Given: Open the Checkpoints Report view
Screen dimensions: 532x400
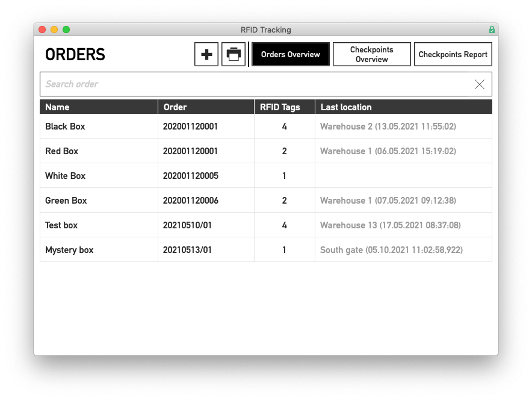Looking at the screenshot, I should [x=453, y=54].
